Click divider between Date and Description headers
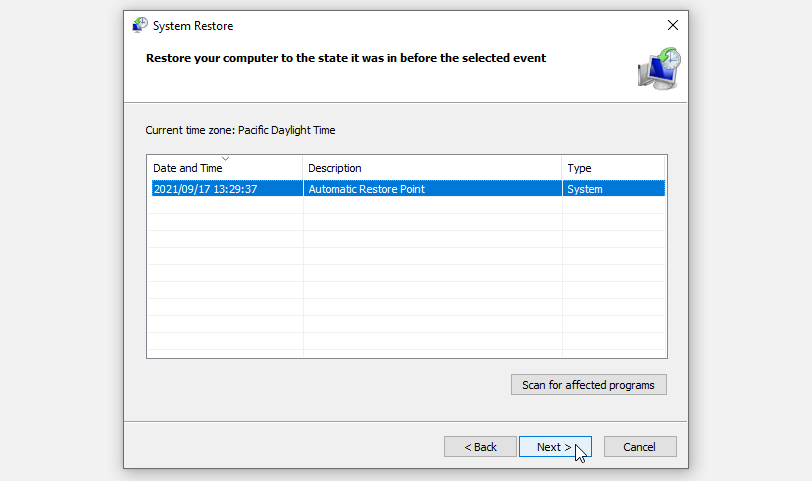 pyautogui.click(x=303, y=168)
